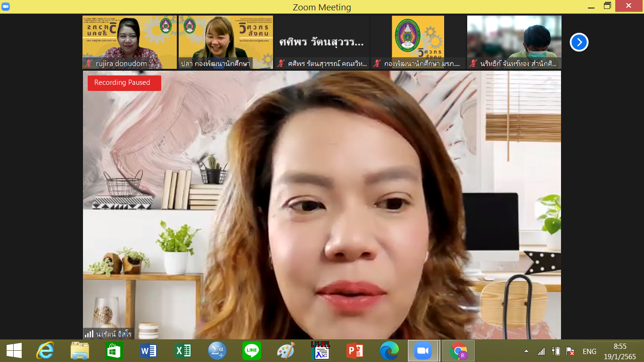Show next page of participant thumbnails
The height and width of the screenshot is (362, 644).
(579, 42)
